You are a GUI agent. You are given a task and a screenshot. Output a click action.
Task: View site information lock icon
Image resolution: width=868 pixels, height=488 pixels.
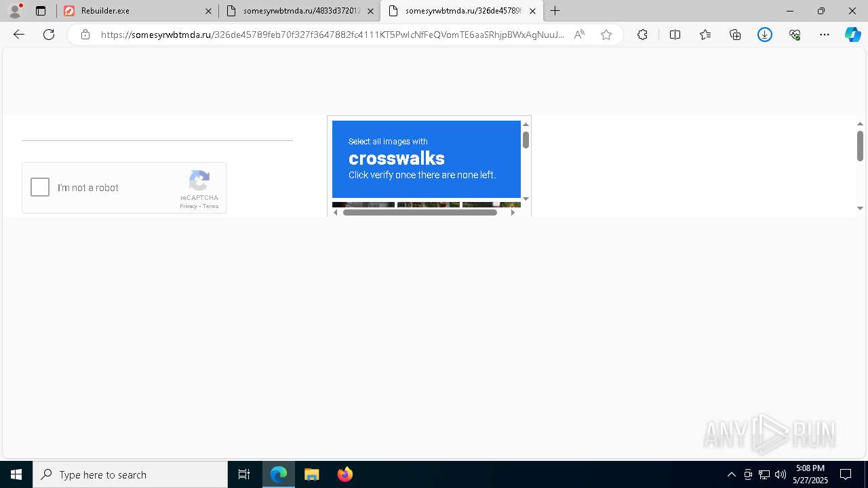pyautogui.click(x=85, y=35)
